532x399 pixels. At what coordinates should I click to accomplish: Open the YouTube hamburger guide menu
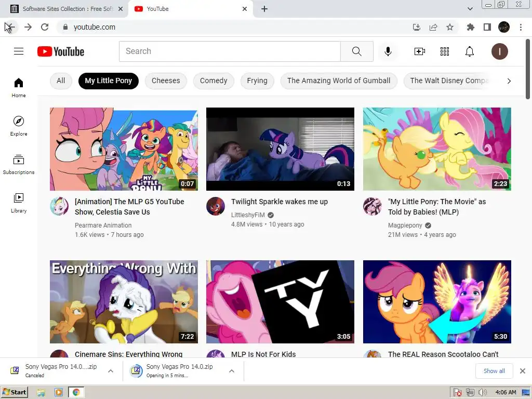click(19, 51)
